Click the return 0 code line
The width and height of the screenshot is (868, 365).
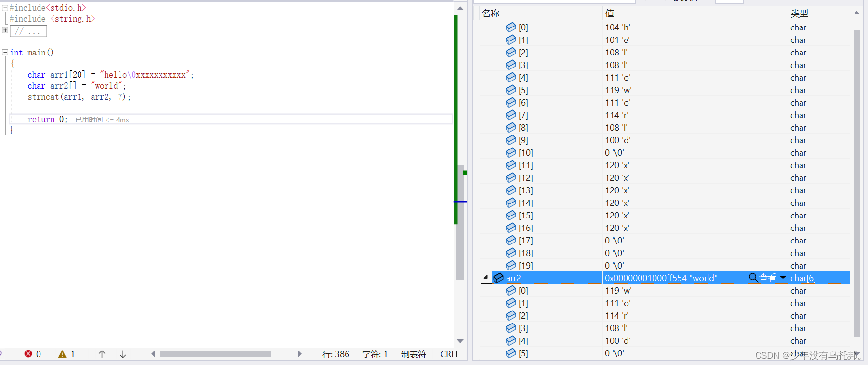coord(47,119)
